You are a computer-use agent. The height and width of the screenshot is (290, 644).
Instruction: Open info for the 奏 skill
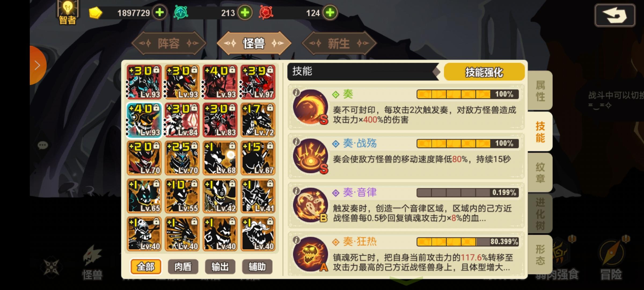point(296,92)
